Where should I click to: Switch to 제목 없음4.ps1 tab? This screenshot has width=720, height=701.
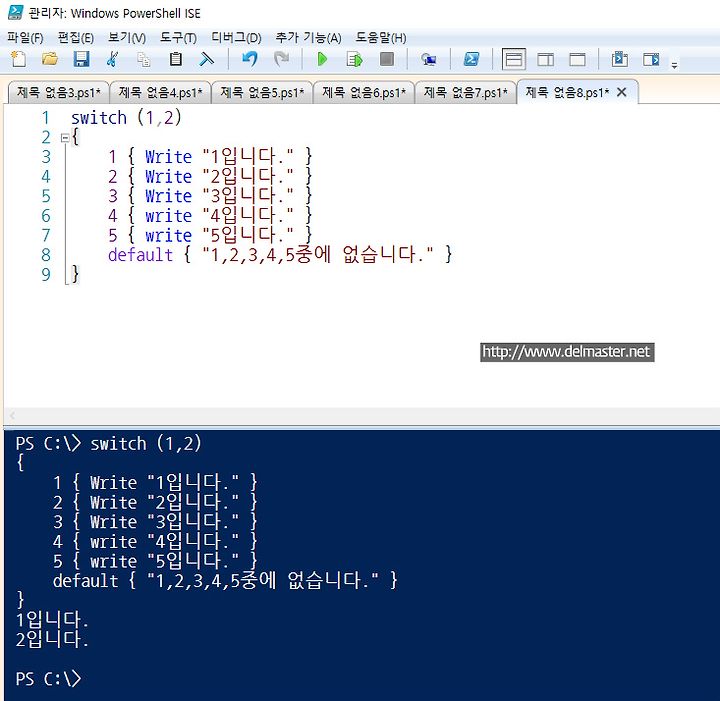[x=161, y=93]
